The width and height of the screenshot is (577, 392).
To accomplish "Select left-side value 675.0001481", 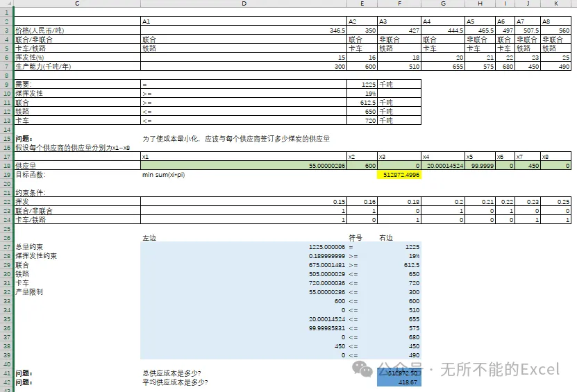I will tap(244, 265).
